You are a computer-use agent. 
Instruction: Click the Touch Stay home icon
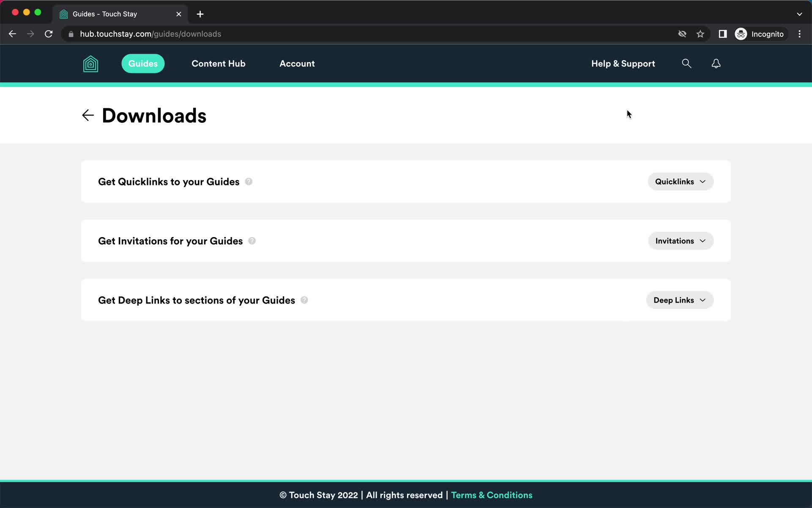pos(91,64)
